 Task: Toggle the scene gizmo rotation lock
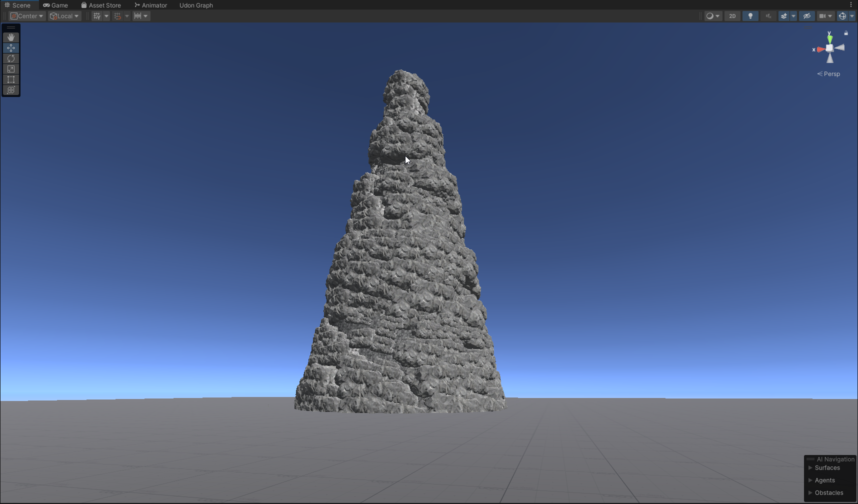(x=846, y=33)
